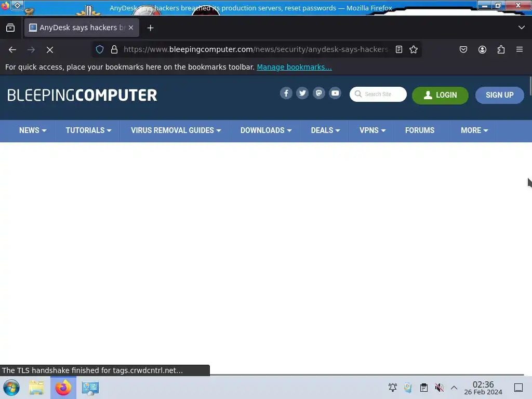Click the forward navigation arrow
Screen dimensions: 532x399
click(31, 50)
